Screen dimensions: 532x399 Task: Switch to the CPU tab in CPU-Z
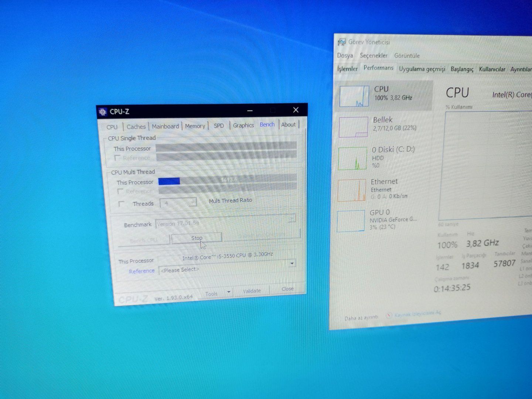click(x=112, y=127)
